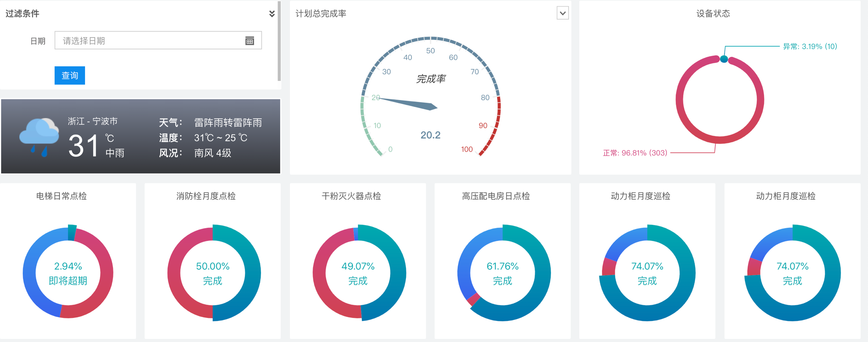Click the filter panel vertical scrollbar
Viewport: 868px width, 342px height.
coord(279,41)
